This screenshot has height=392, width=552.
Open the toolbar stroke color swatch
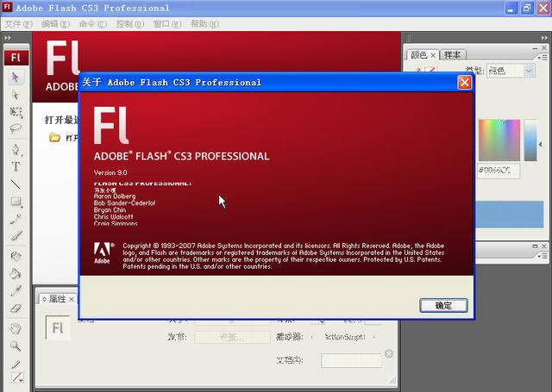point(16,377)
